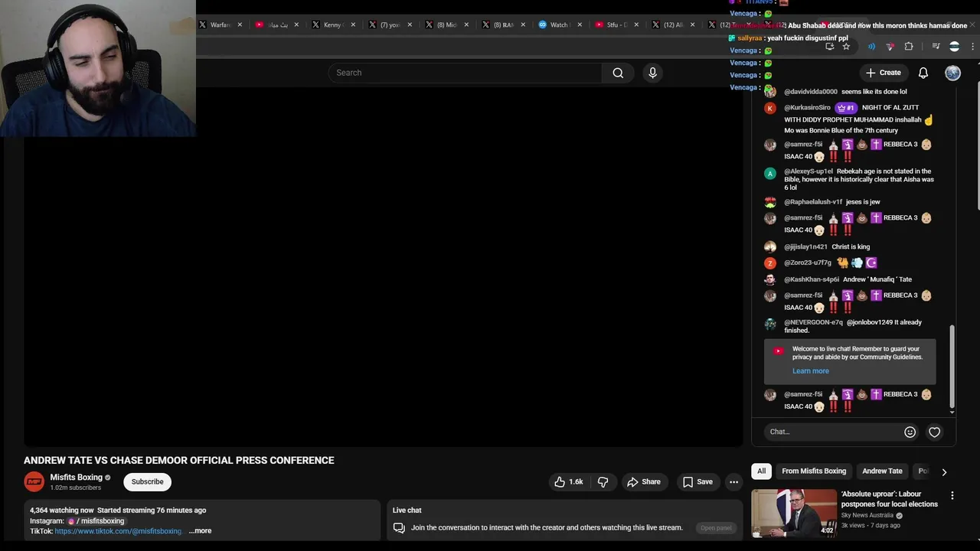
Task: Select the 'All' filter chip
Action: 761,471
